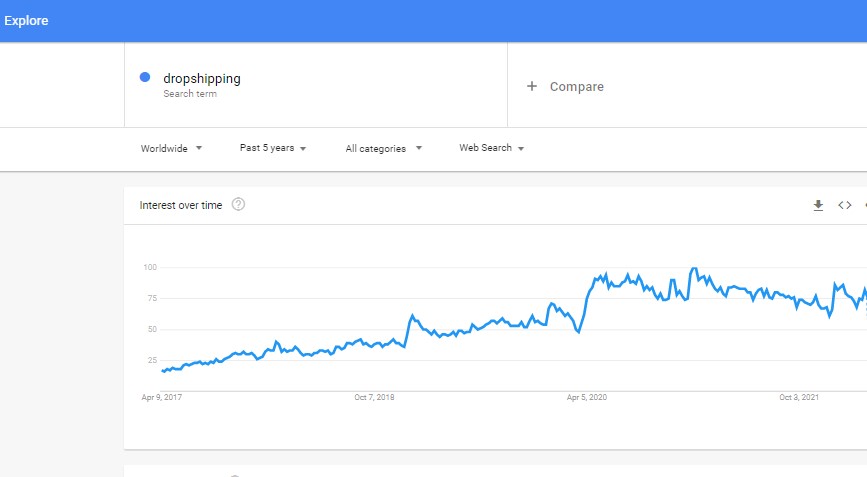Click the plus icon to add comparison
The width and height of the screenshot is (867, 477).
[x=531, y=86]
